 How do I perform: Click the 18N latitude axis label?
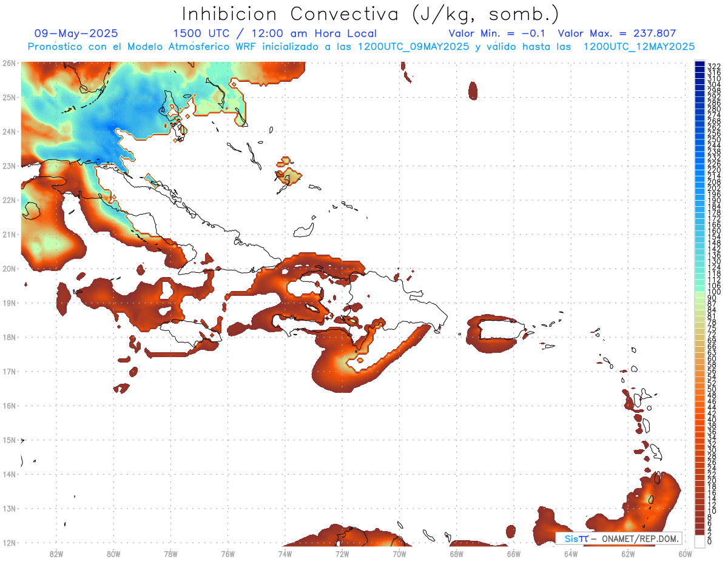tap(9, 337)
